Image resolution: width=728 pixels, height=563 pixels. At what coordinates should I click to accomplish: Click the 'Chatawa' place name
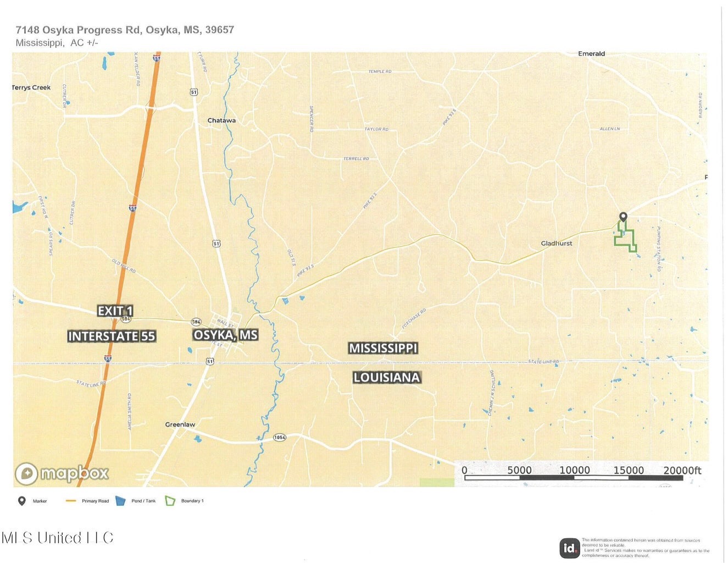pos(221,120)
